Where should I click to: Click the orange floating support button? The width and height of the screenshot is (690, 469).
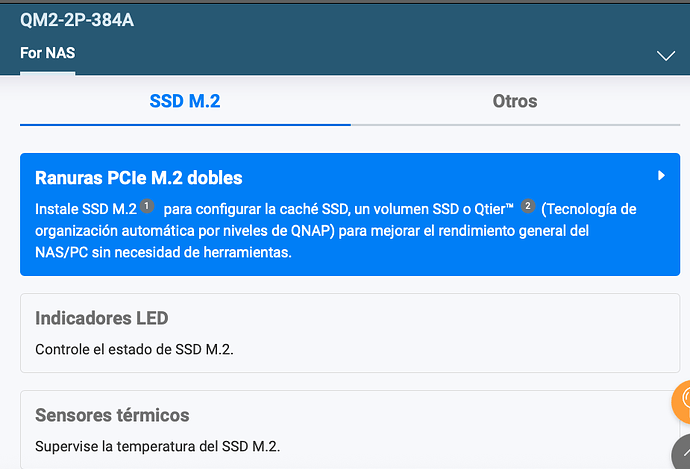(x=680, y=402)
